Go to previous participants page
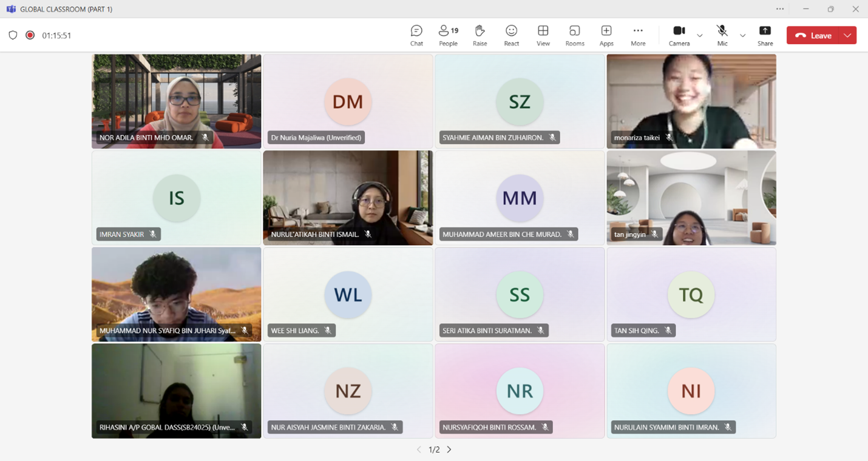The image size is (868, 461). coord(419,449)
